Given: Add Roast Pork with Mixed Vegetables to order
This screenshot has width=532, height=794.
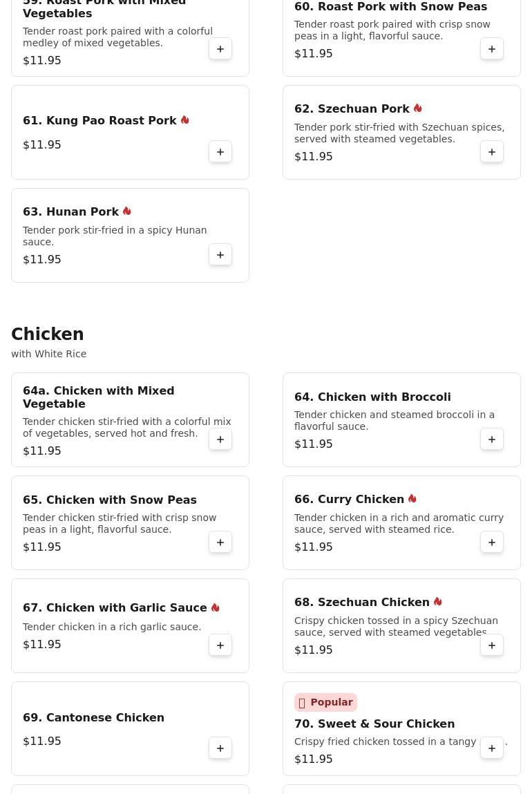Looking at the screenshot, I should pos(220,49).
